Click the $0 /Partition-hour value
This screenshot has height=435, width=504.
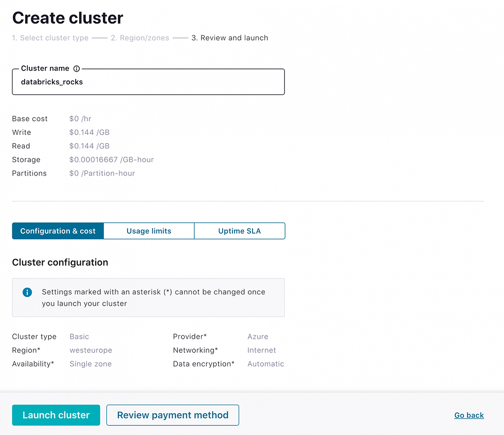(x=102, y=173)
